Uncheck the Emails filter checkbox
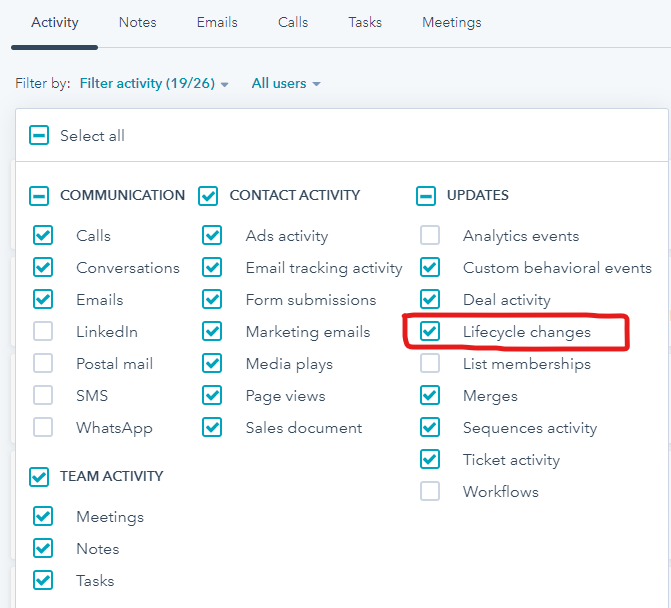671x608 pixels. point(43,299)
